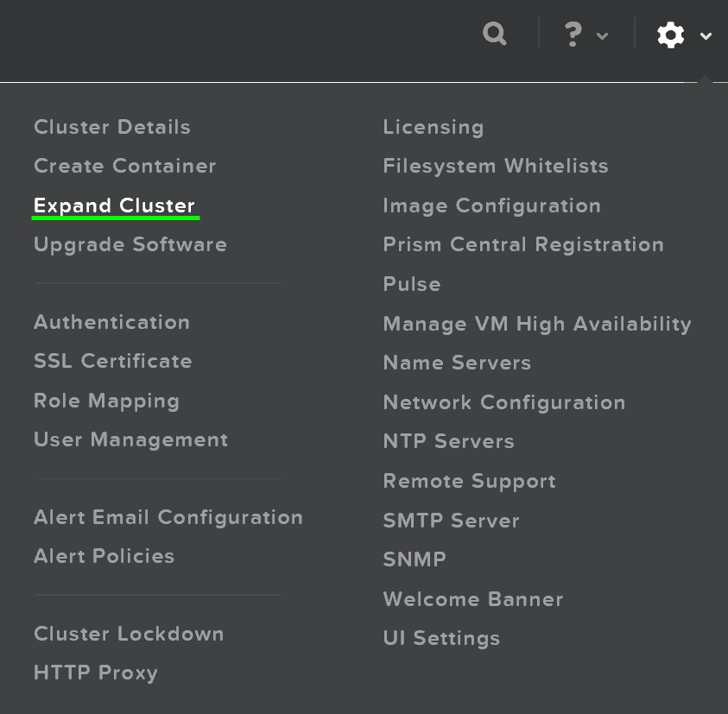Open Cluster Lockdown settings
Screen dimensions: 728x714
click(x=128, y=634)
